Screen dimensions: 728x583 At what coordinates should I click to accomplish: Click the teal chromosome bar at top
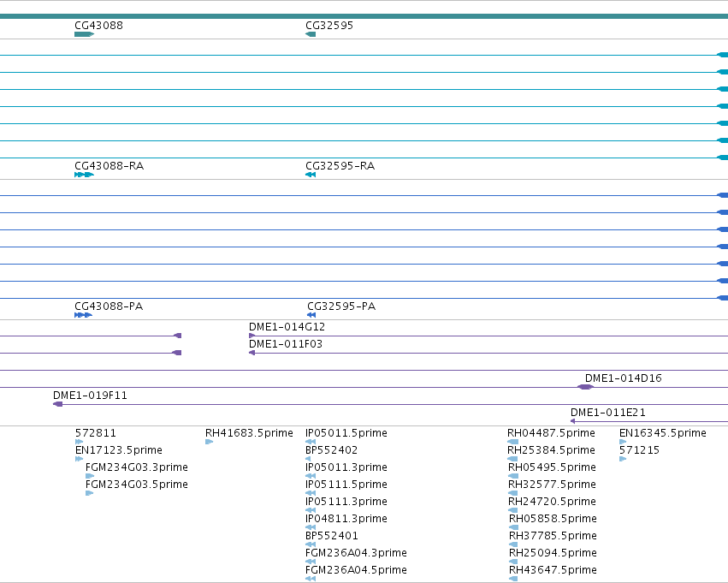364,16
